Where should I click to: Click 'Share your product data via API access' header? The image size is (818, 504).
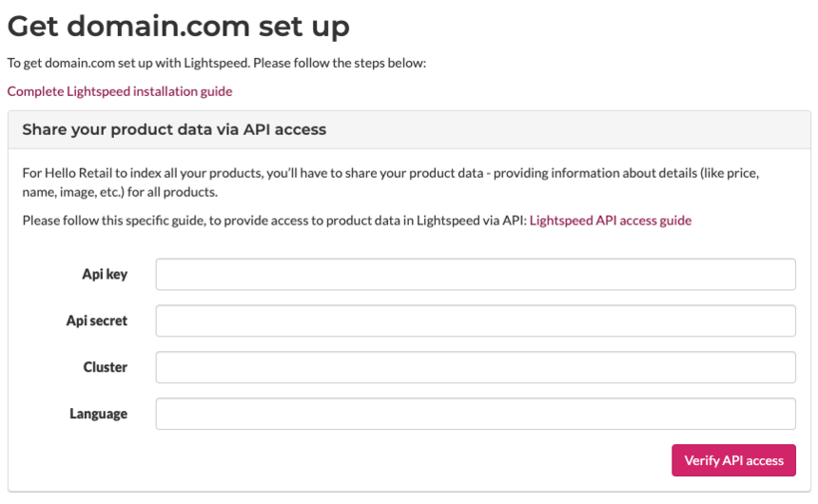[x=174, y=129]
